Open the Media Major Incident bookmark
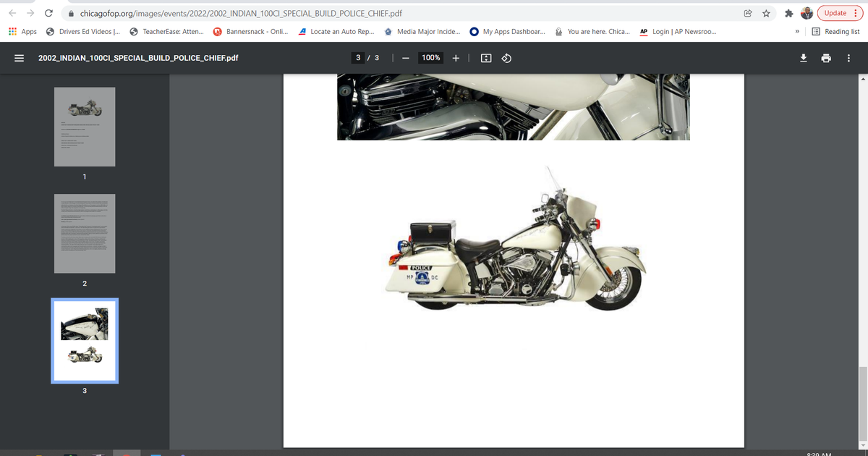 [422, 32]
